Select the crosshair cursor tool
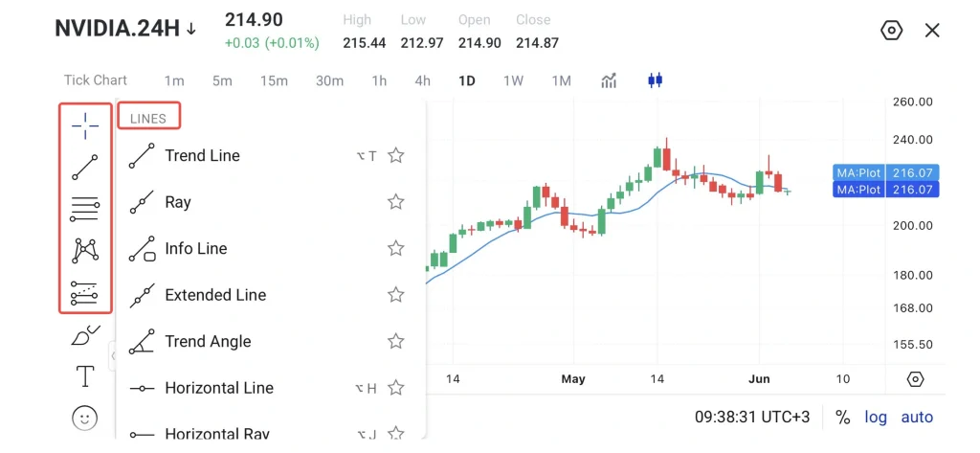 85,126
